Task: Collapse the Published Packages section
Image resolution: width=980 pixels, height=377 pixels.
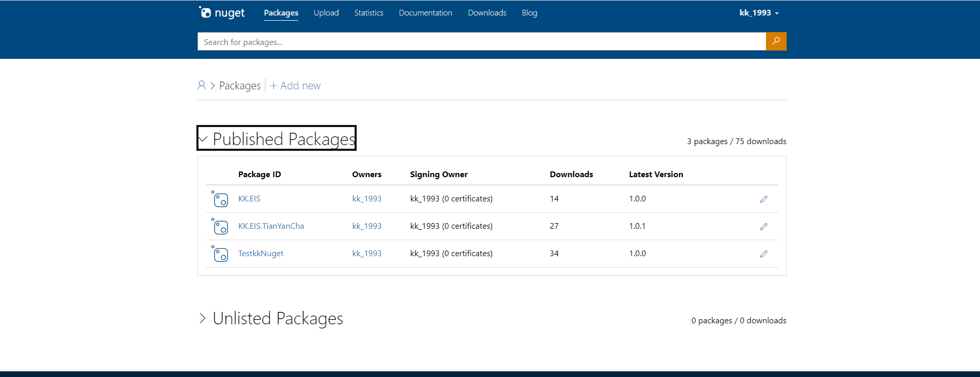Action: [x=277, y=138]
